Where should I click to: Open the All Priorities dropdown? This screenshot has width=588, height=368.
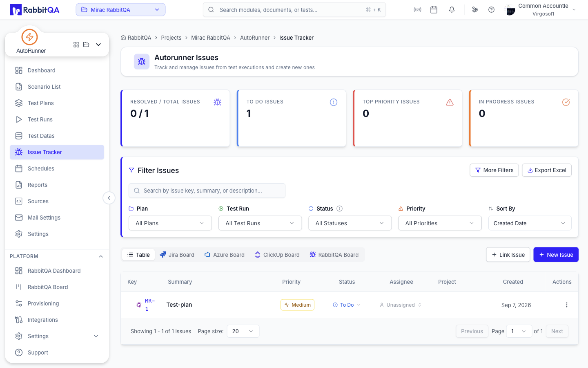[x=440, y=223]
